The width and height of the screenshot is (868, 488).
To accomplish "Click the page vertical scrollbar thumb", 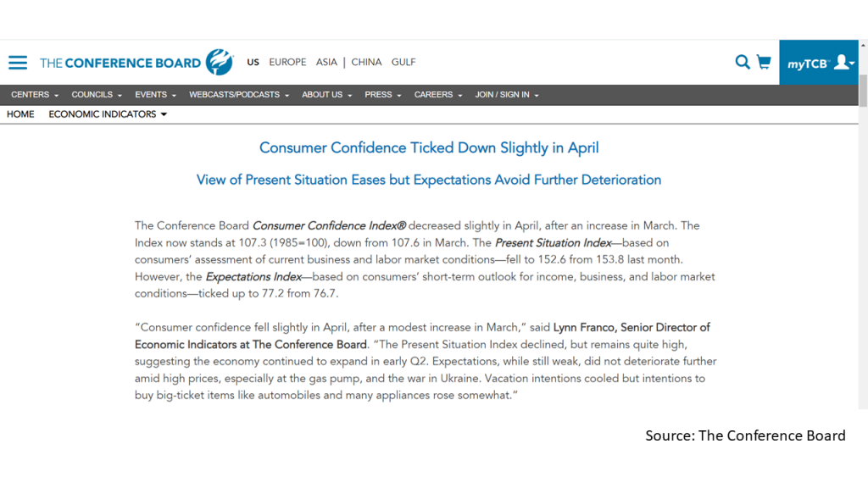I will click(863, 90).
